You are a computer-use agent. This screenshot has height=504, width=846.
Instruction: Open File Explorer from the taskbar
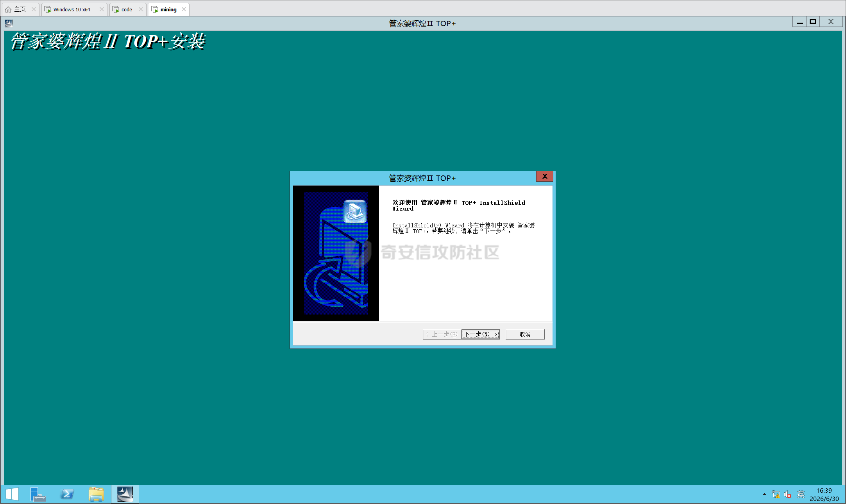pos(96,494)
